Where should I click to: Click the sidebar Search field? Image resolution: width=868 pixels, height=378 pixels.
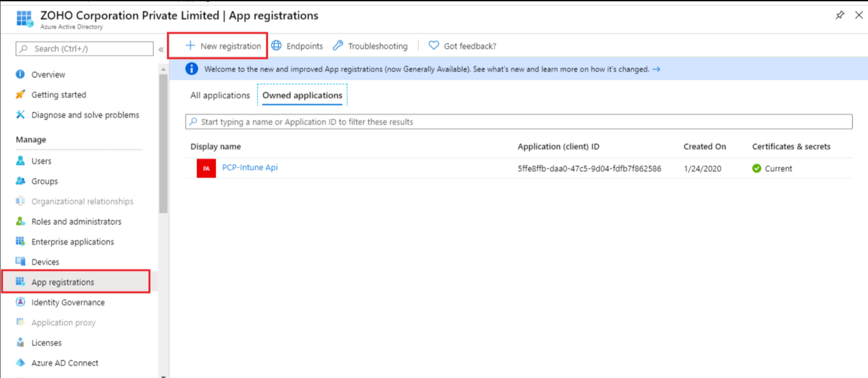click(x=85, y=49)
